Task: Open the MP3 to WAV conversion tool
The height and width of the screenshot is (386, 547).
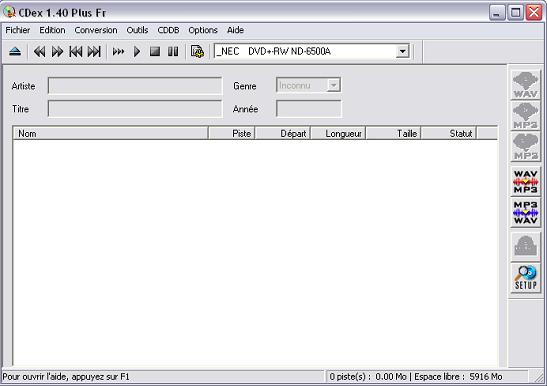Action: (525, 212)
